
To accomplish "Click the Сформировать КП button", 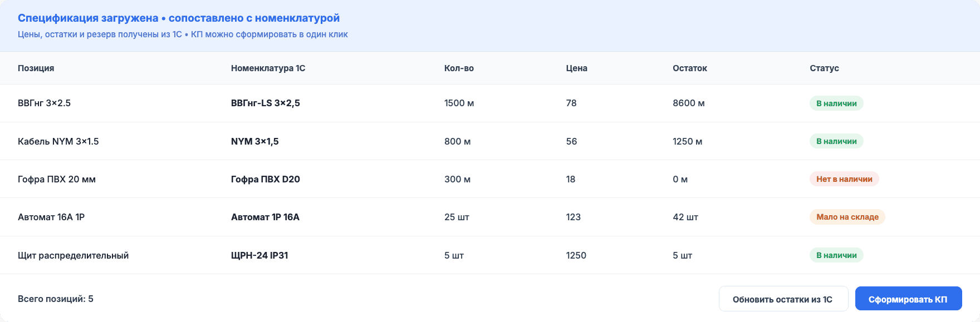I will pyautogui.click(x=908, y=299).
